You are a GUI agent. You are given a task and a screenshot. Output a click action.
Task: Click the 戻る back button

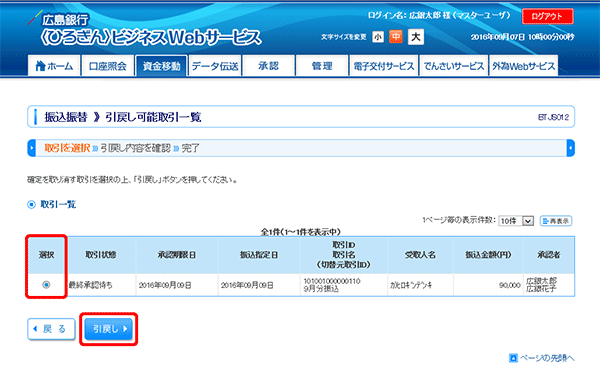(51, 329)
